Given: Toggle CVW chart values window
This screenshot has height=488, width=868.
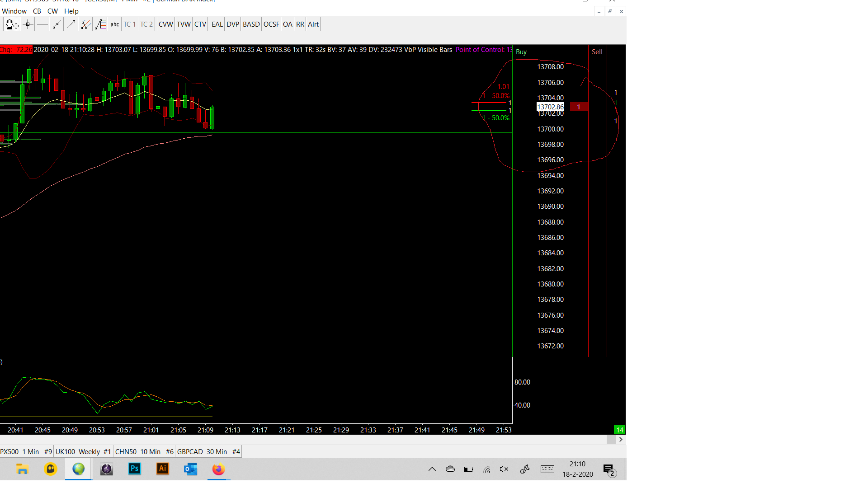Looking at the screenshot, I should click(165, 24).
